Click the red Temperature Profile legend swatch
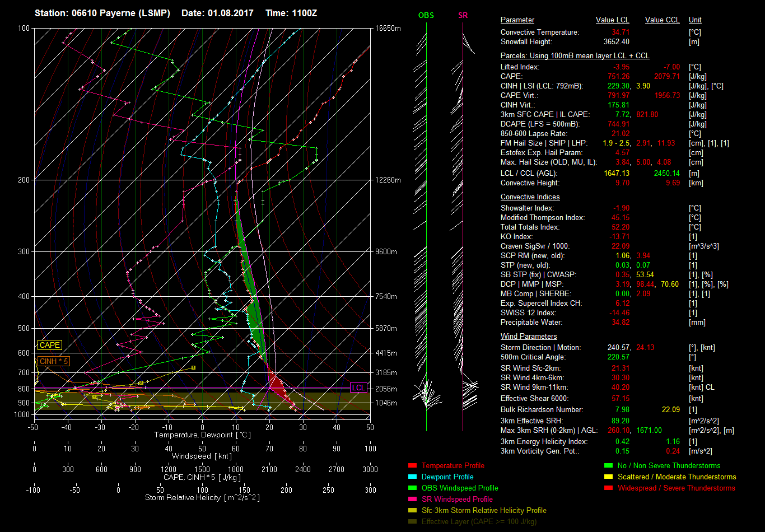The width and height of the screenshot is (765, 532). coord(412,466)
